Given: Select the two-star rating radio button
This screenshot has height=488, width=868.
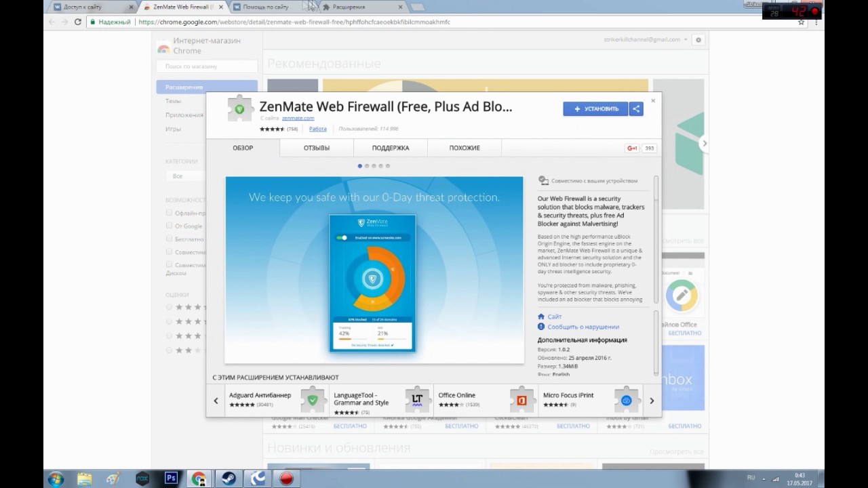Looking at the screenshot, I should coord(170,350).
